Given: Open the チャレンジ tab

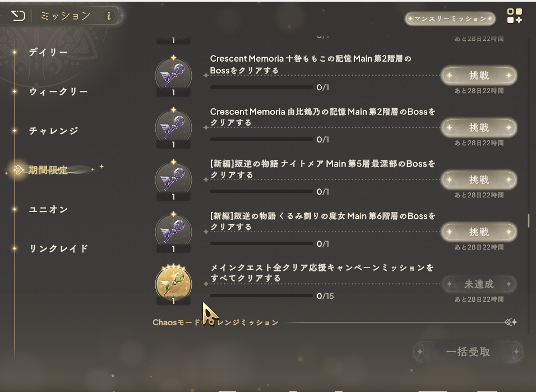Looking at the screenshot, I should coord(54,131).
